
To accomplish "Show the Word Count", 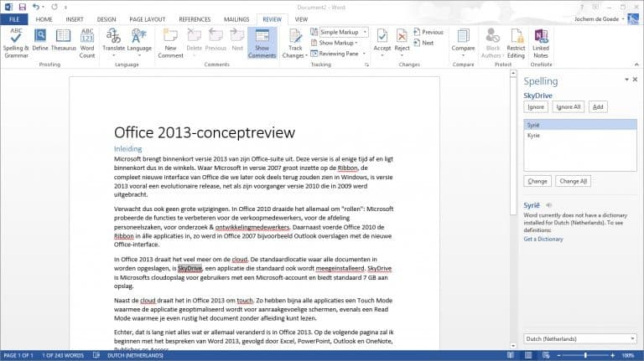I will pos(87,43).
